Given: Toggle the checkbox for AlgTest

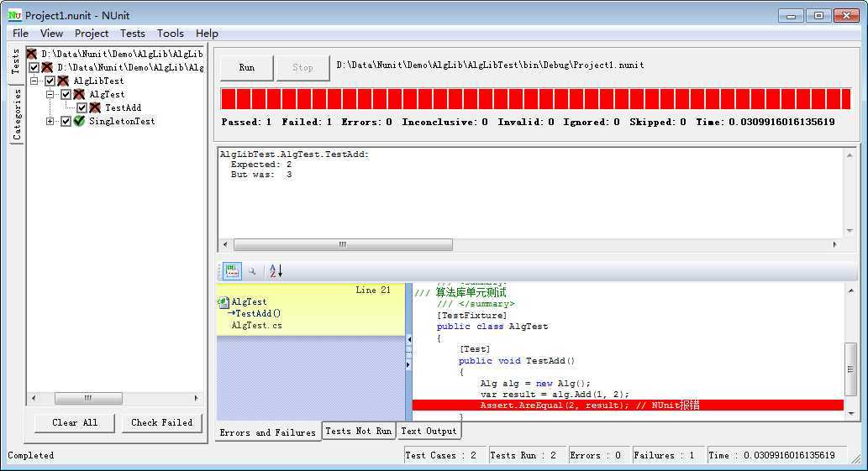Looking at the screenshot, I should coord(66,95).
